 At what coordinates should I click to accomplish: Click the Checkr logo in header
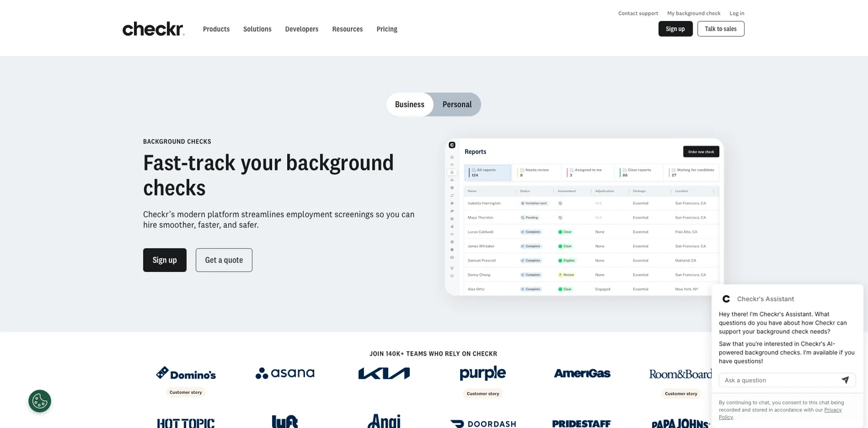153,29
